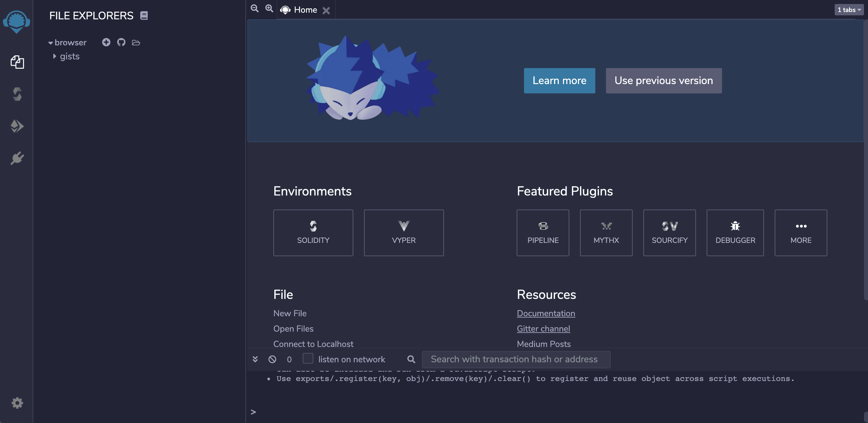Viewport: 868px width, 423px height.
Task: Click the Learn more button
Action: coord(559,81)
